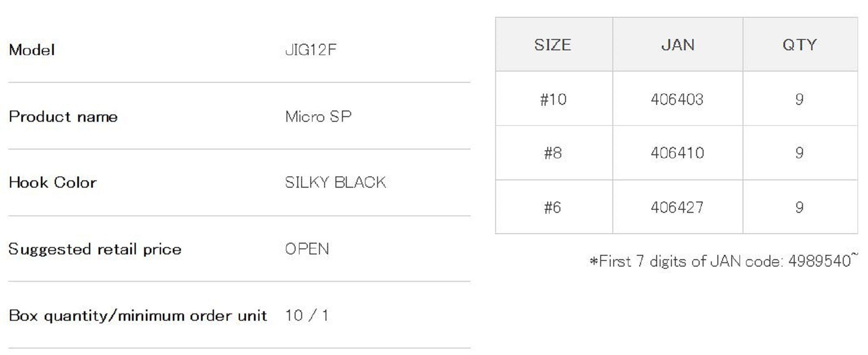Click JAN code 406410
Screen dimensions: 868x355
point(677,153)
